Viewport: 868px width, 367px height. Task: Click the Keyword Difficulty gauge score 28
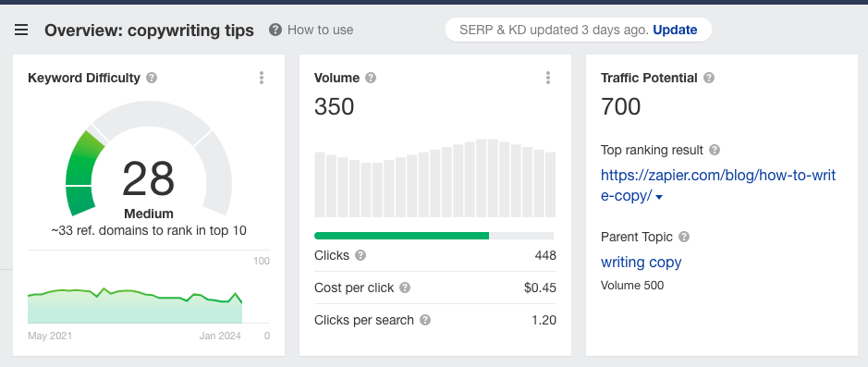tap(148, 178)
